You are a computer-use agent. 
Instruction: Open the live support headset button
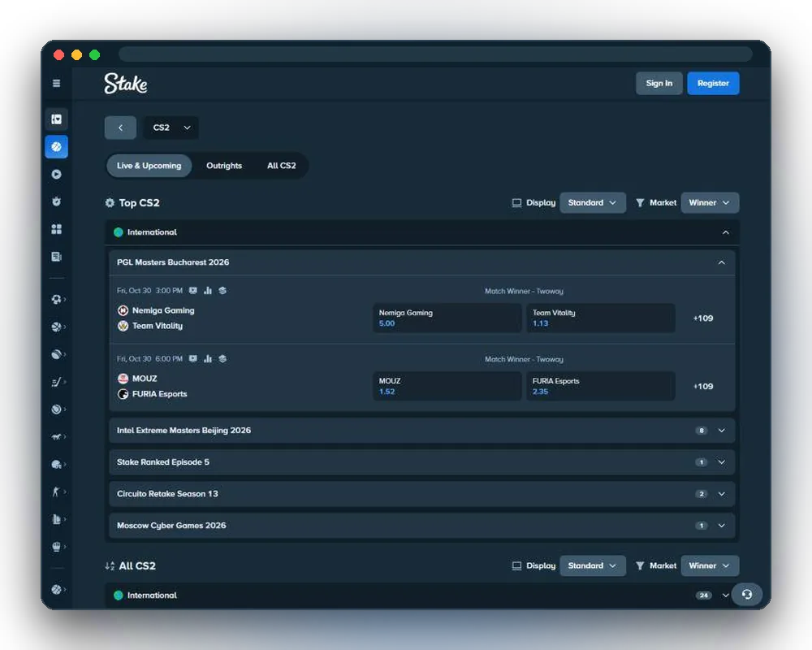tap(747, 594)
